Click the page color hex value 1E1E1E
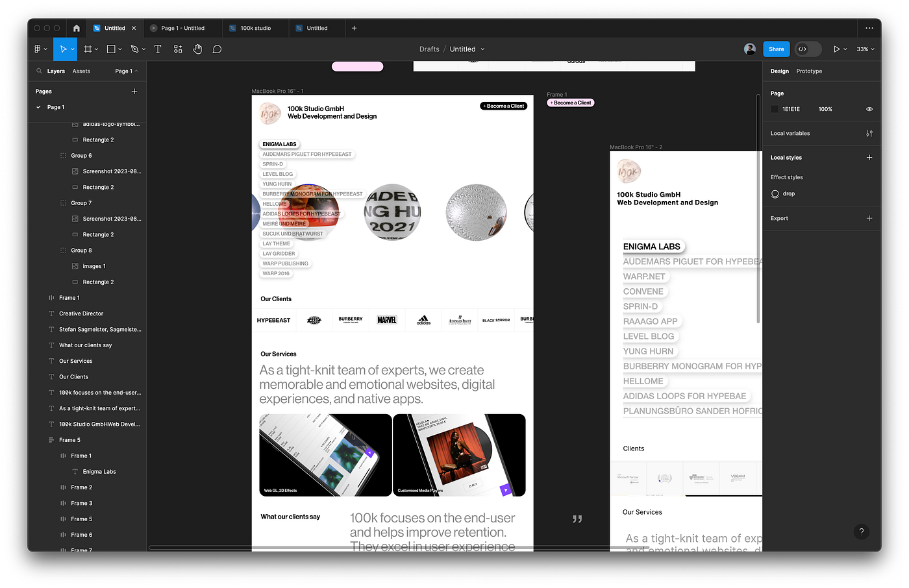The height and width of the screenshot is (588, 909). tap(791, 109)
